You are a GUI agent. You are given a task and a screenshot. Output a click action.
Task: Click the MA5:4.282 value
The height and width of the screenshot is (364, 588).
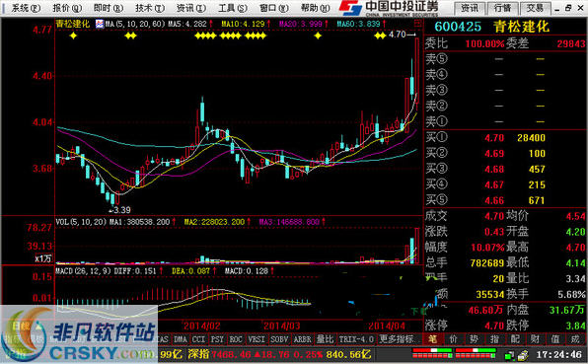pyautogui.click(x=187, y=24)
